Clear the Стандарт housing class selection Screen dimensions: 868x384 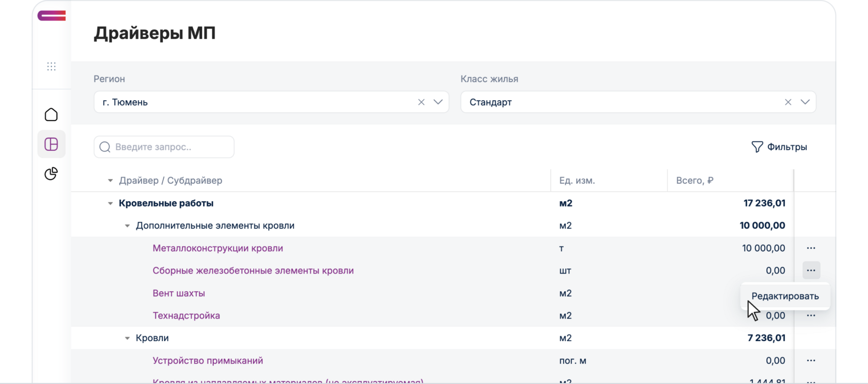point(788,102)
